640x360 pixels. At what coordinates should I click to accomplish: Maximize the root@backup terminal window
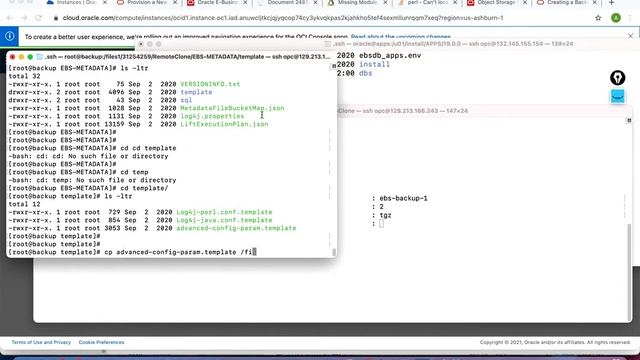30,57
